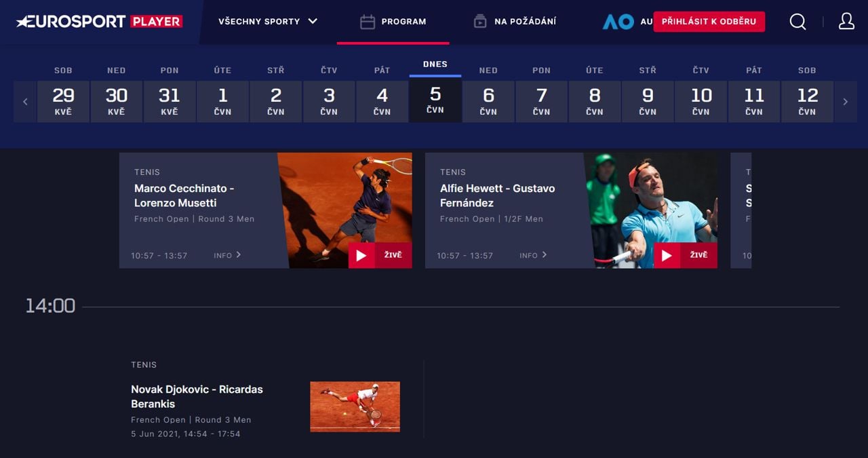Open the Na požádání tab
Screen dimensions: 868x458
pos(515,22)
